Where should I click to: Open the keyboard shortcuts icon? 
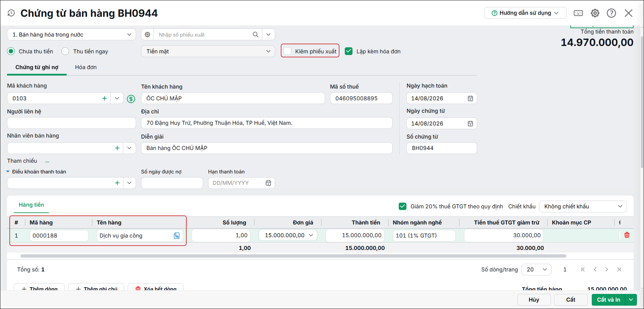tap(578, 13)
